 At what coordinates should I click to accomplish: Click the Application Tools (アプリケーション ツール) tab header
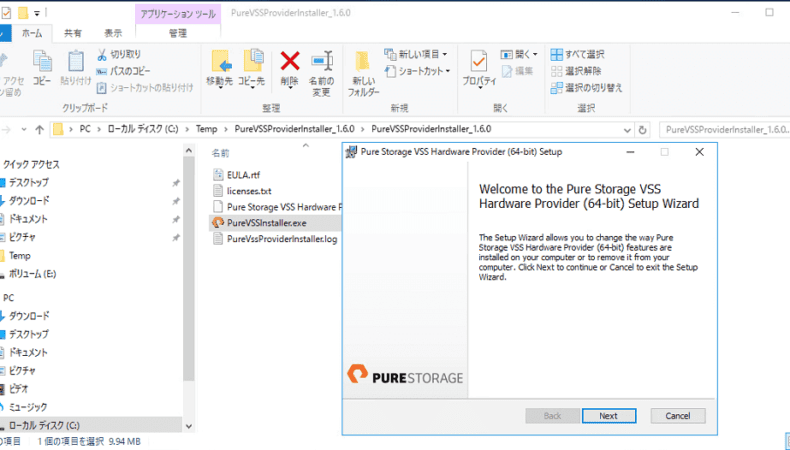coord(178,14)
